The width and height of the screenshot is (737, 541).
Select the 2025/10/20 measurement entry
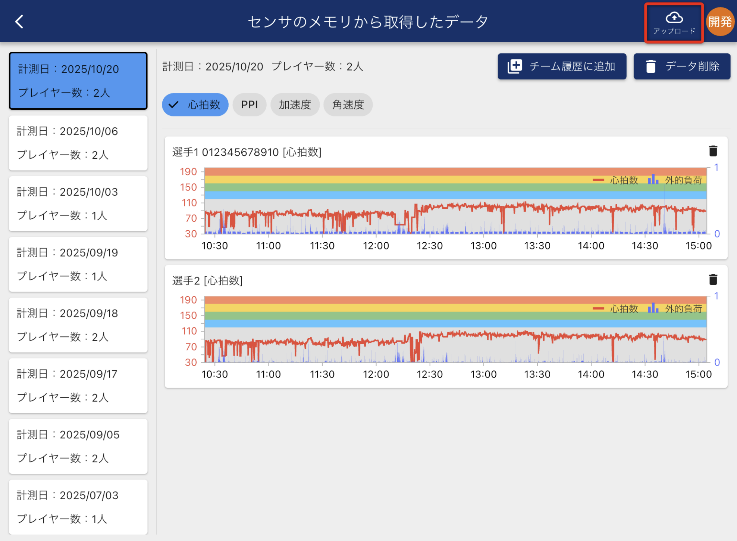click(78, 81)
